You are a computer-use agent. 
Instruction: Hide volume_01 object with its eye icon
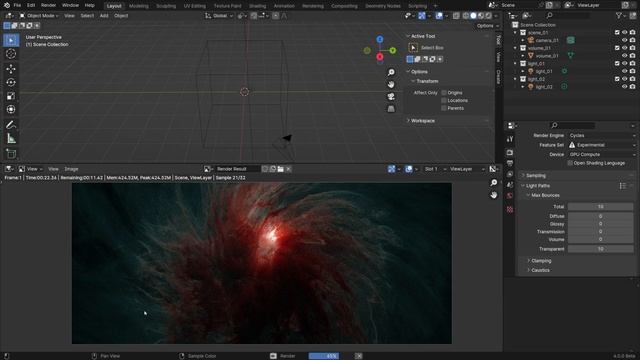tap(624, 56)
